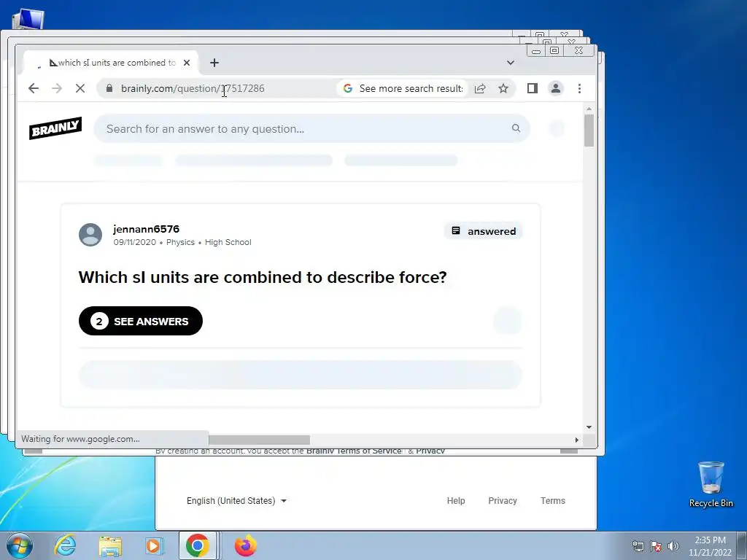Image resolution: width=747 pixels, height=560 pixels.
Task: Stop loading the page with X button
Action: tap(80, 88)
